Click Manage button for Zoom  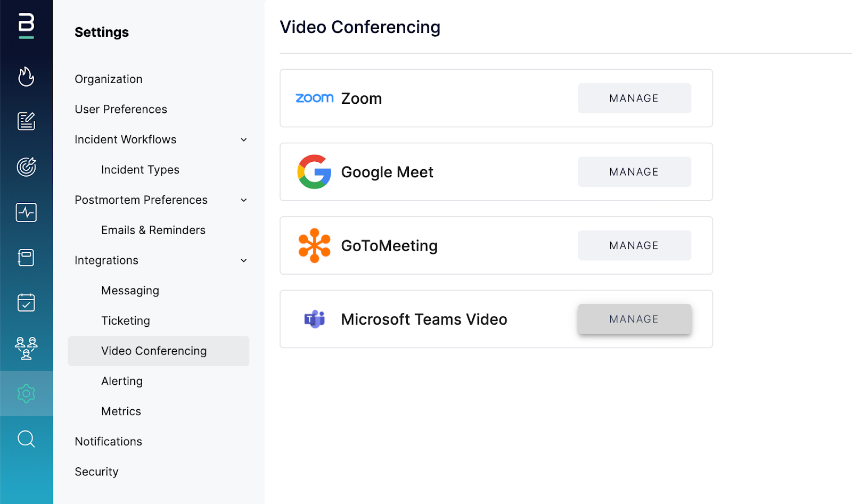[x=634, y=98]
